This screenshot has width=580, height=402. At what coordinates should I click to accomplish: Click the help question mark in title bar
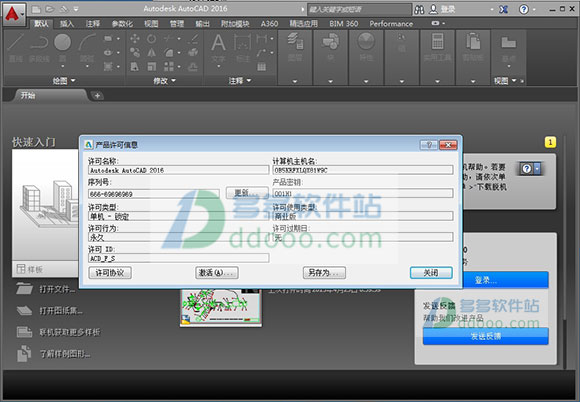coord(524,10)
